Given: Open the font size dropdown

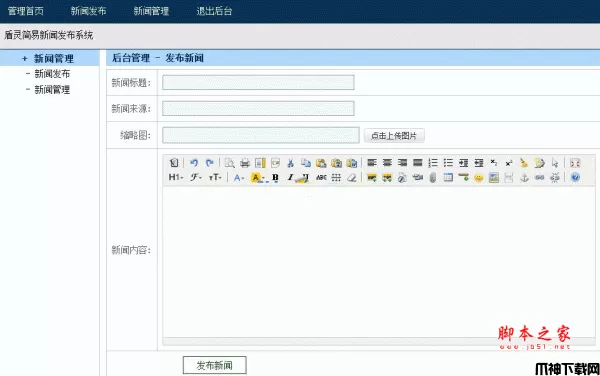Looking at the screenshot, I should pyautogui.click(x=215, y=177).
